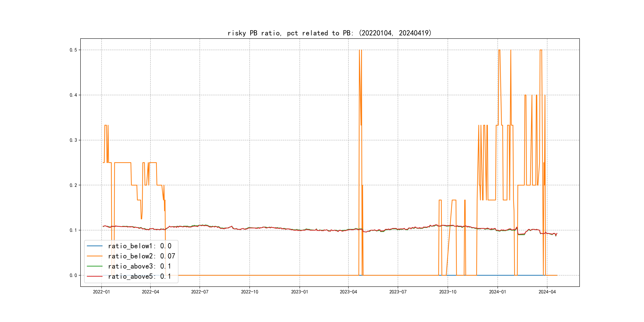Click the 2022-07 x-axis tick label
The height and width of the screenshot is (322, 644).
[x=200, y=292]
